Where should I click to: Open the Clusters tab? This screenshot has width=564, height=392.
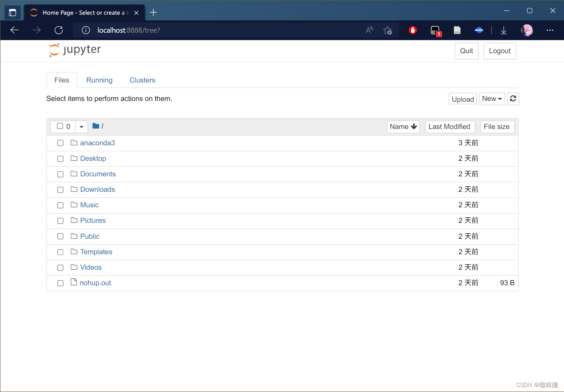142,80
